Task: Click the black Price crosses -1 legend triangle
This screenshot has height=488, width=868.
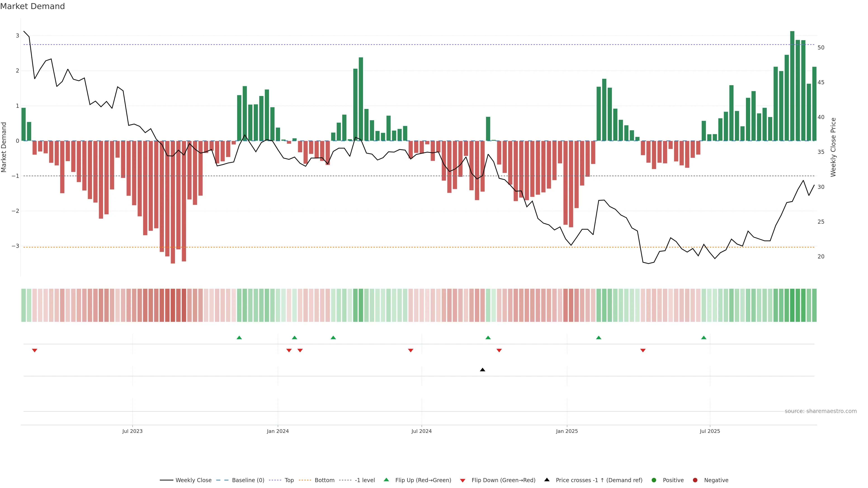Action: (x=547, y=480)
